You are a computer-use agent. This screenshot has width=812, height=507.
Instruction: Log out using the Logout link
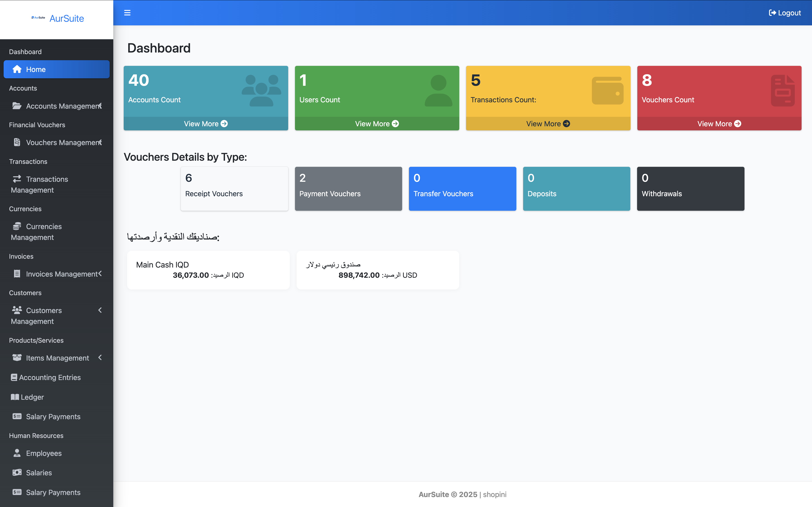[785, 13]
